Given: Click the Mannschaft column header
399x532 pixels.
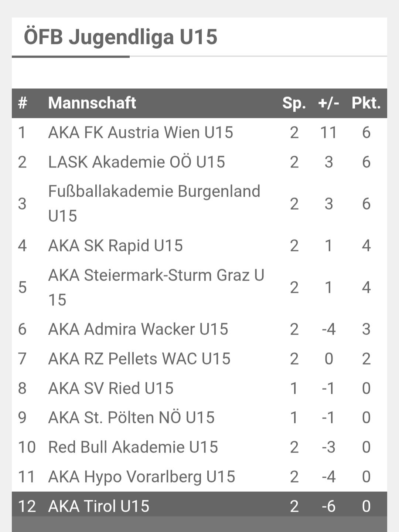Looking at the screenshot, I should [92, 103].
